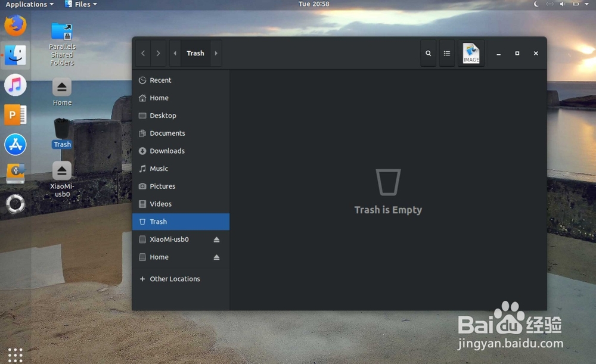Select the Home drive desktop icon

(62, 92)
